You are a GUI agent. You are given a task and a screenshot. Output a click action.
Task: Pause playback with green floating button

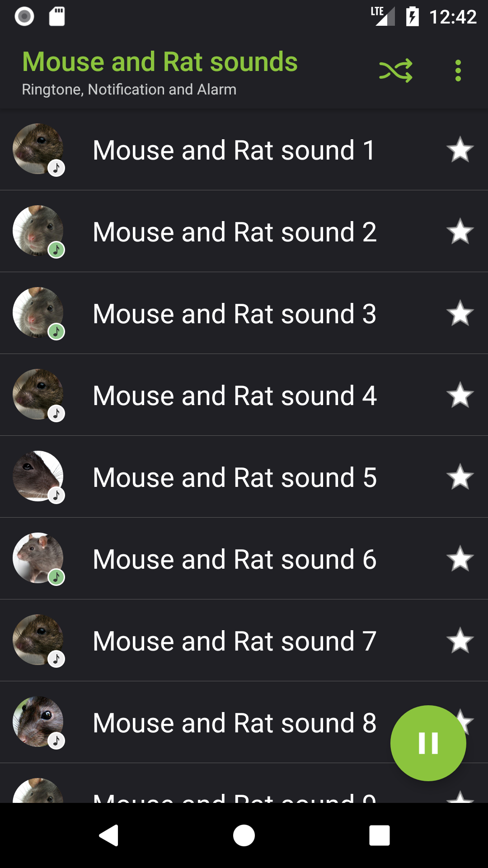(428, 743)
